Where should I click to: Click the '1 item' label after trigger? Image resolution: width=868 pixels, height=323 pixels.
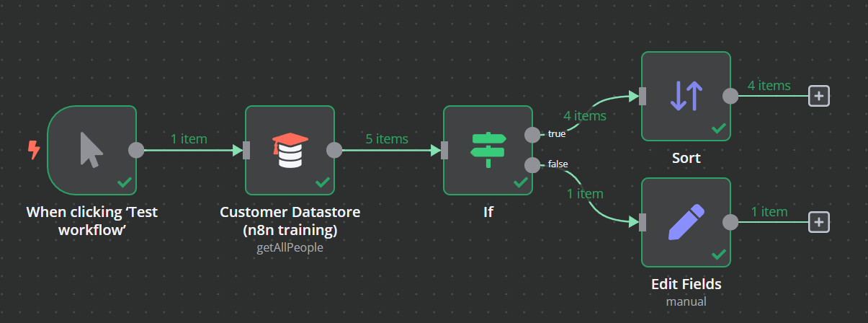pos(189,138)
